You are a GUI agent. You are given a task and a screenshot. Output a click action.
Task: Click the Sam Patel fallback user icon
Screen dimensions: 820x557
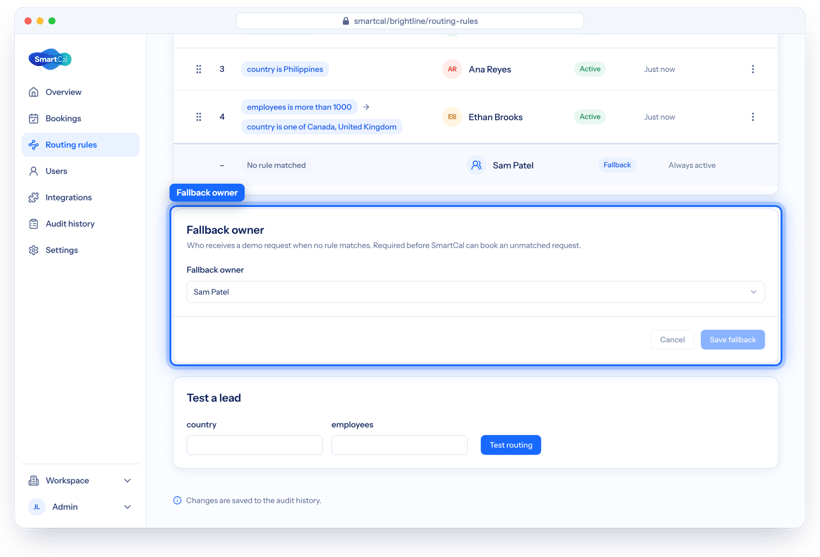pos(476,165)
